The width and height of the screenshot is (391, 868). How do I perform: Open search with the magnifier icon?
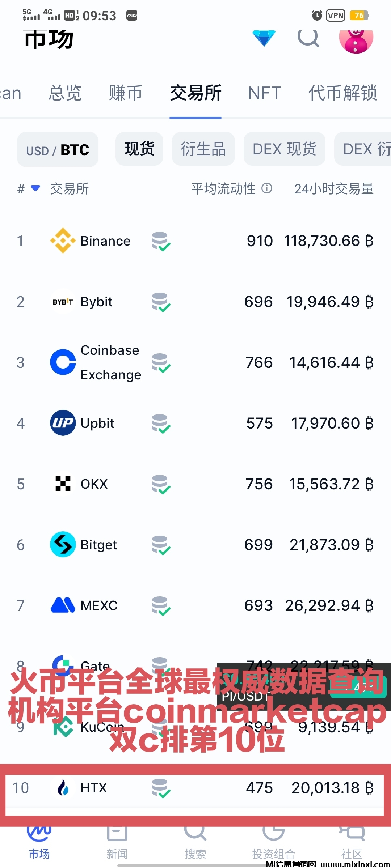pos(308,38)
